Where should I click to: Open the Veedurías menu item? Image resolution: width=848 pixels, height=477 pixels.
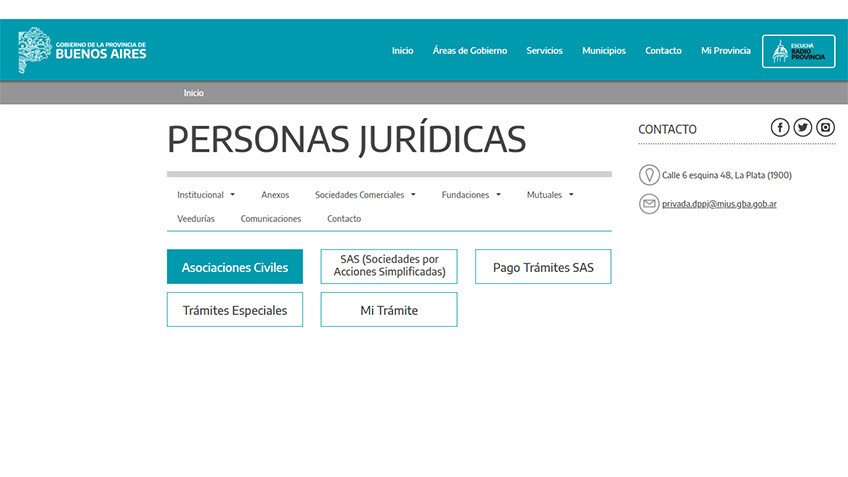coord(196,218)
